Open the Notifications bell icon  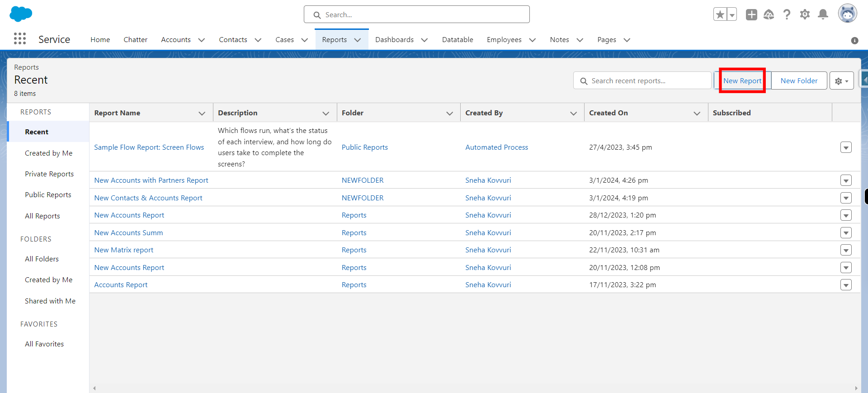[x=823, y=14]
